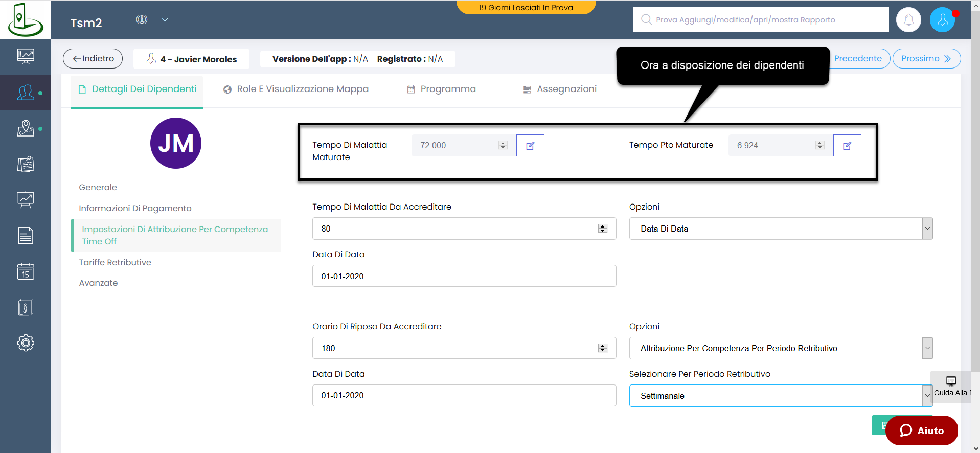Go to next employee with Prossimo

(926, 59)
